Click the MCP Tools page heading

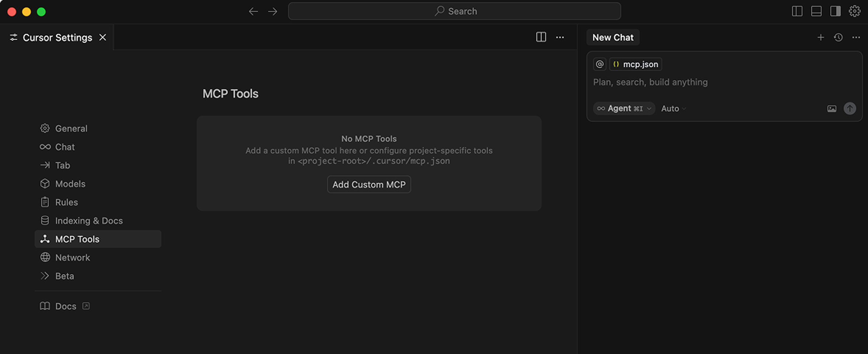pos(230,94)
